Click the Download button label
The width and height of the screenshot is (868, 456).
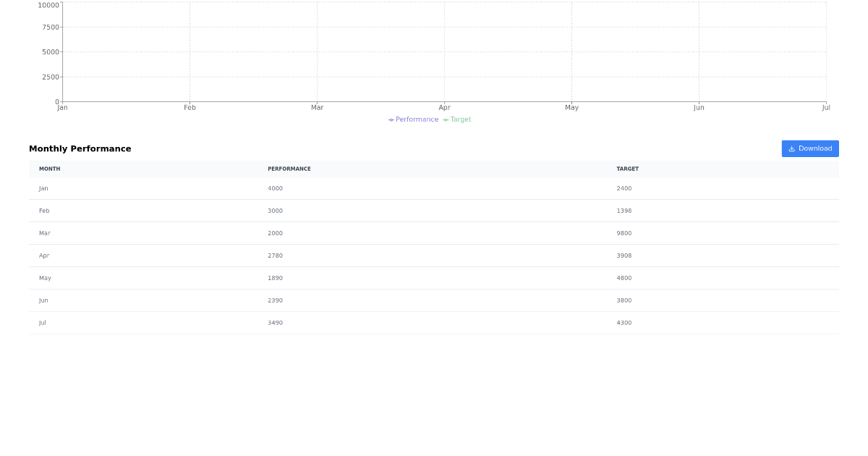[x=815, y=148]
